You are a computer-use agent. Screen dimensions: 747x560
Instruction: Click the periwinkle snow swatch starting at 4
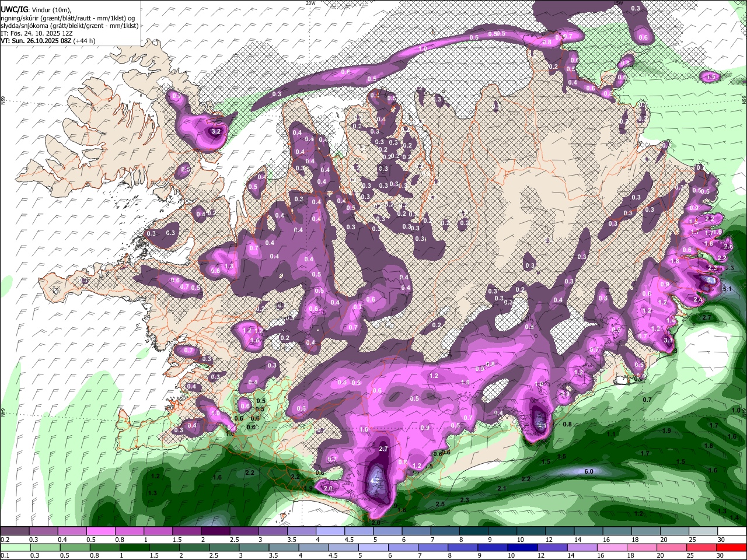330,531
